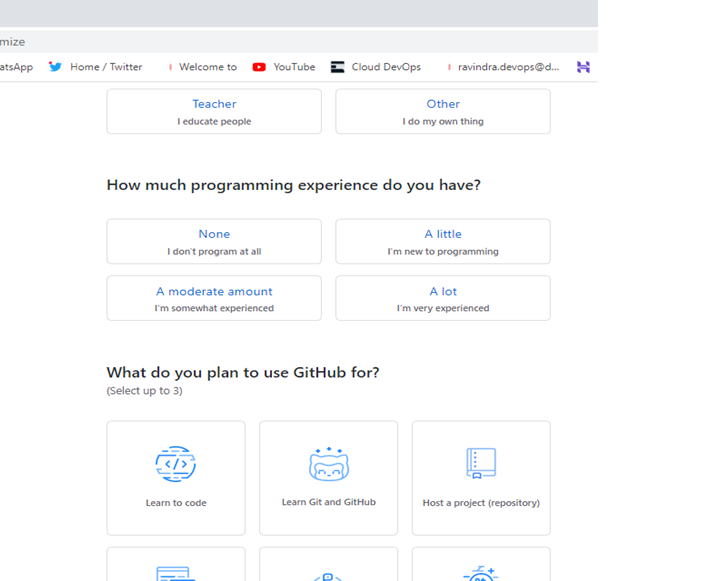Open the ravindra.devops bookmark
The image size is (704, 581).
[x=507, y=67]
